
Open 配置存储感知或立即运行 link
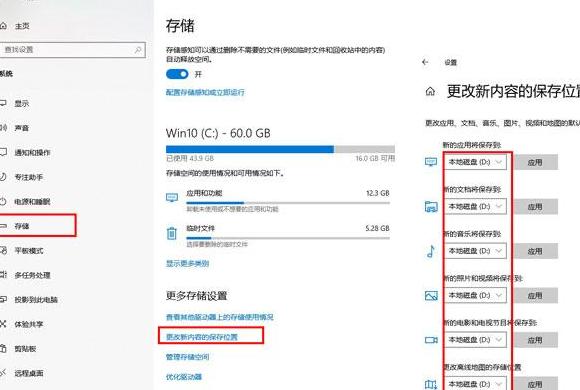(x=205, y=92)
